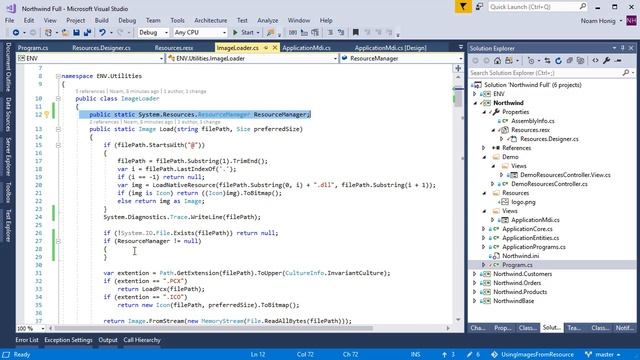
Task: Toggle pin on ImageLoader.cs tab
Action: 266,48
